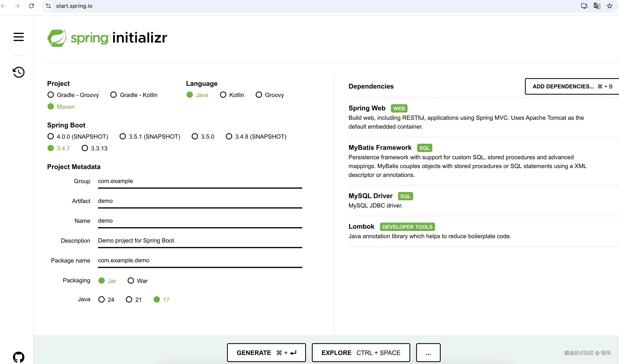619x364 pixels.
Task: Switch packaging to War
Action: pyautogui.click(x=131, y=281)
